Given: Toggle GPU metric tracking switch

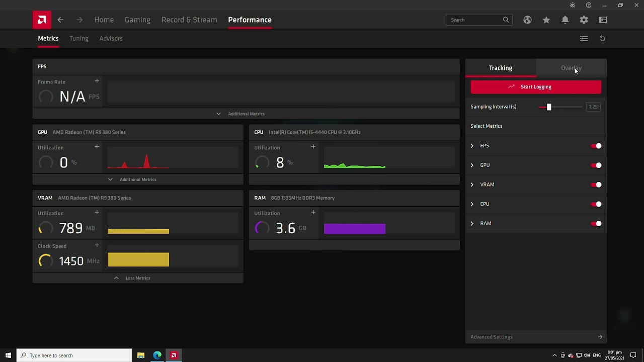Looking at the screenshot, I should (x=596, y=165).
